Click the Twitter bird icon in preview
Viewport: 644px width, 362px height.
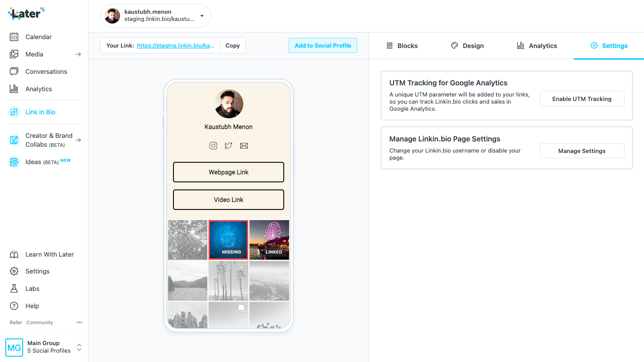[x=229, y=145]
